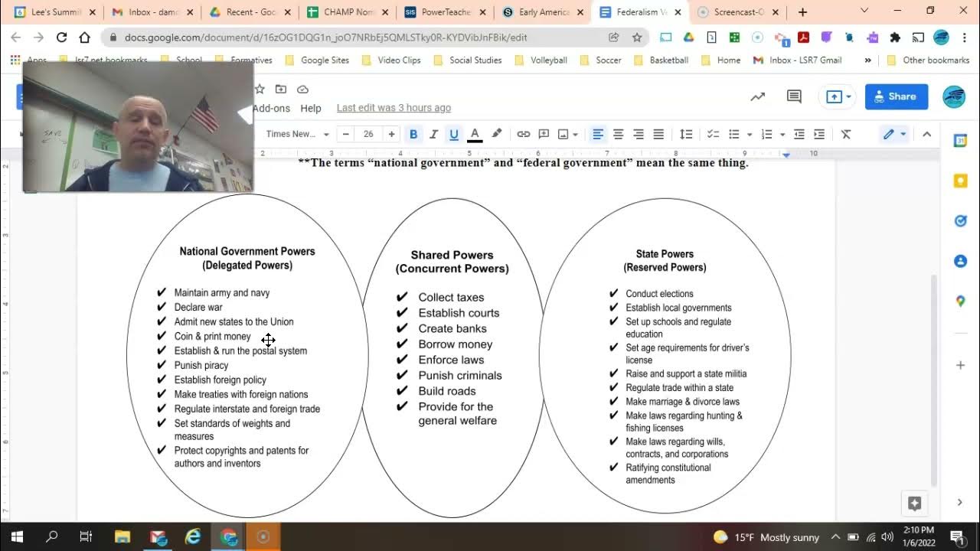Image resolution: width=980 pixels, height=551 pixels.
Task: Open the highlight color tool
Action: (x=496, y=134)
